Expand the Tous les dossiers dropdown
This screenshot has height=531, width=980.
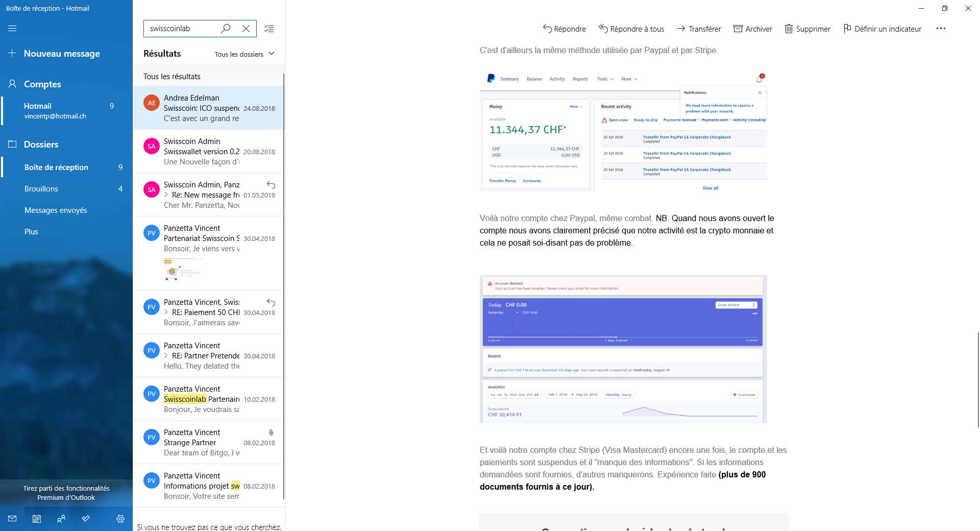coord(244,54)
